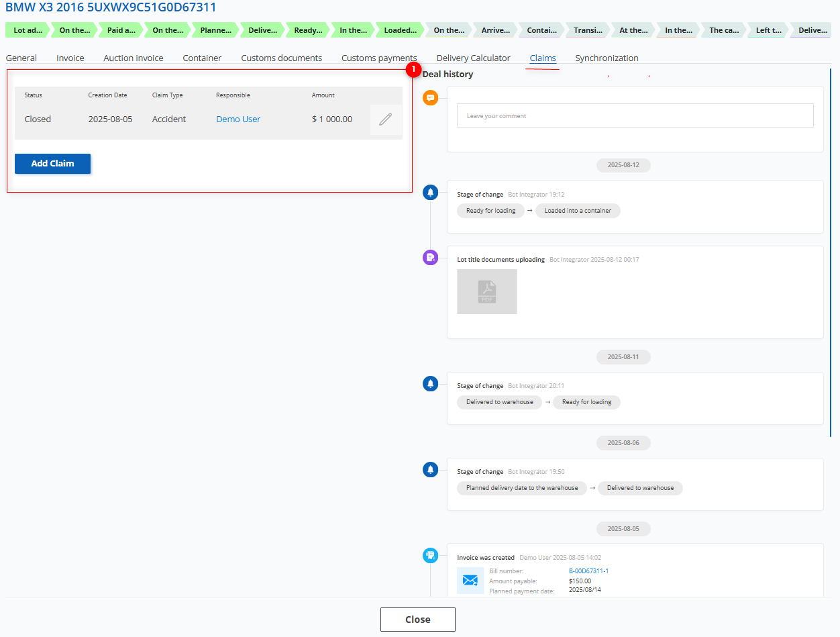Click the deal history vertical scrollbar
840x637 pixels.
(x=831, y=252)
